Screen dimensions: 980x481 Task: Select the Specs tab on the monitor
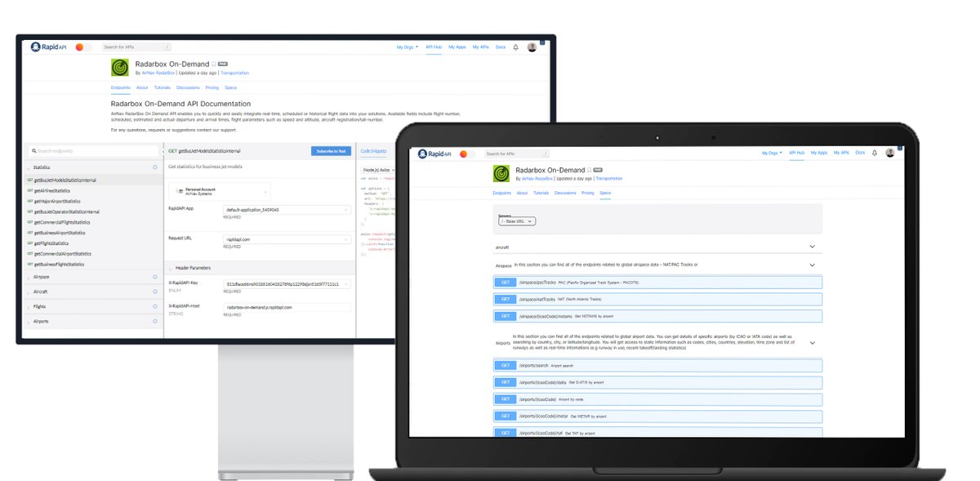pos(231,87)
